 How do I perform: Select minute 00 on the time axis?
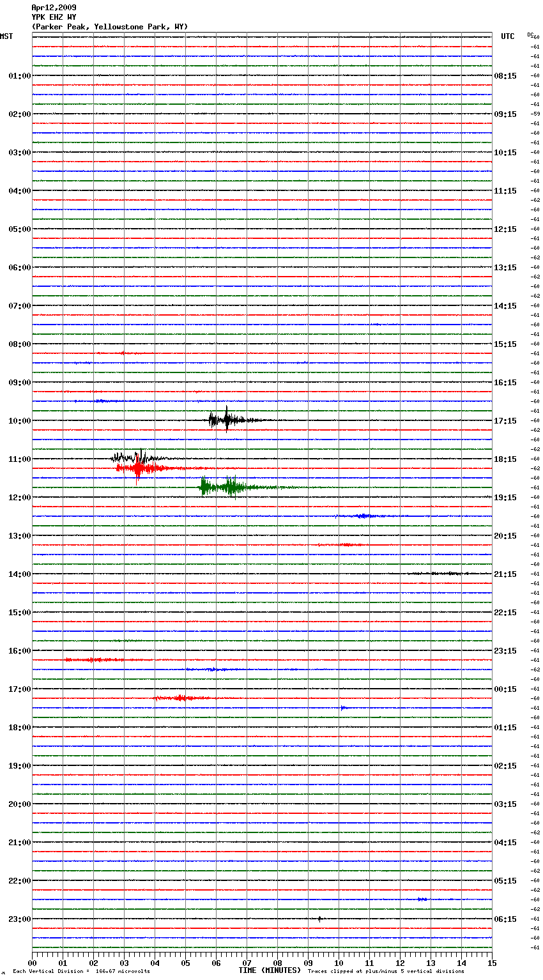click(x=32, y=963)
